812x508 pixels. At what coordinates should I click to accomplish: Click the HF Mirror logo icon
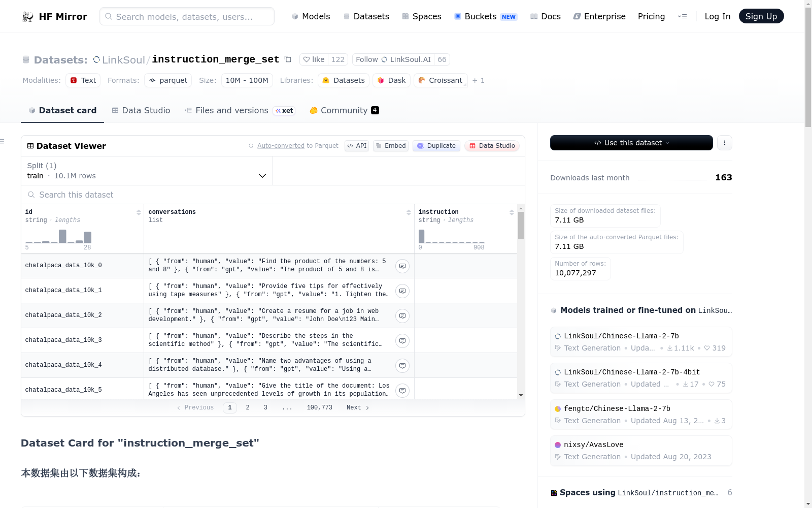[x=28, y=17]
